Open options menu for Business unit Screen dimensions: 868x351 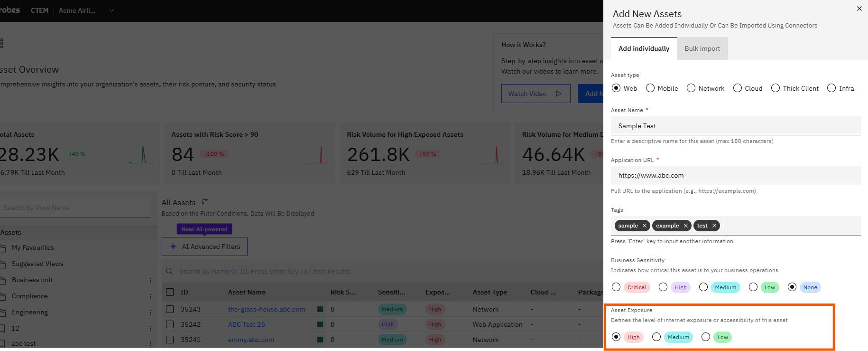tap(150, 280)
